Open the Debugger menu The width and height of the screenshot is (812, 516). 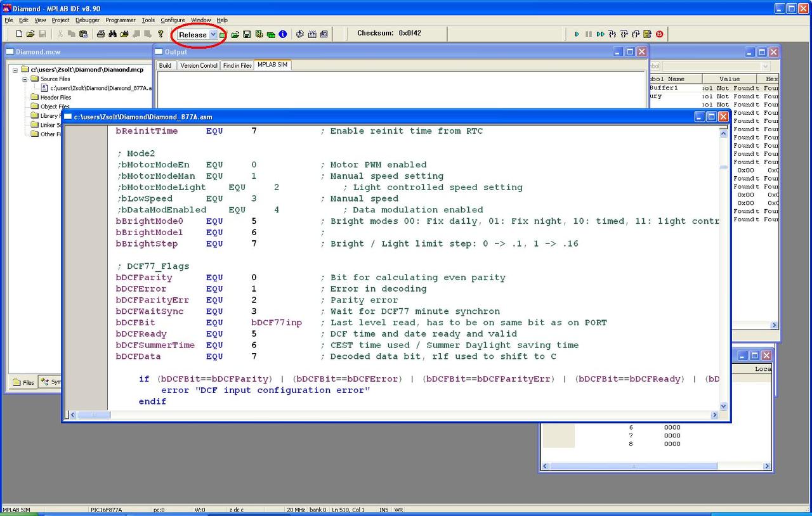pos(88,20)
